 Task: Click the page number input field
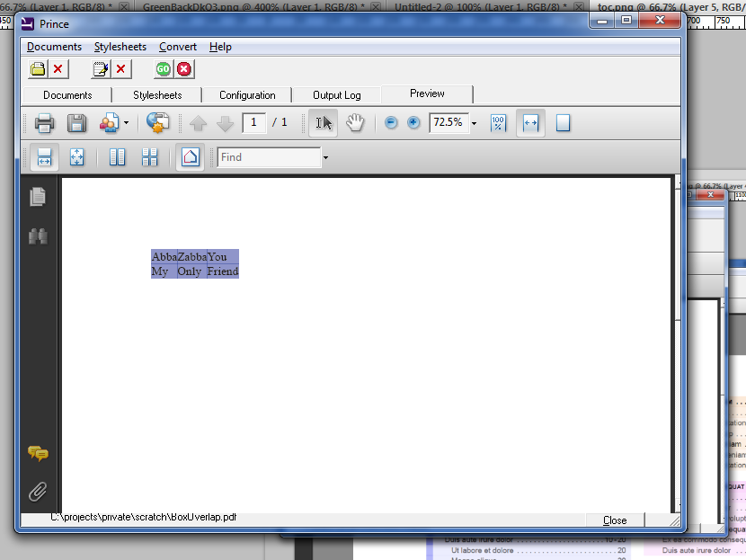click(253, 122)
